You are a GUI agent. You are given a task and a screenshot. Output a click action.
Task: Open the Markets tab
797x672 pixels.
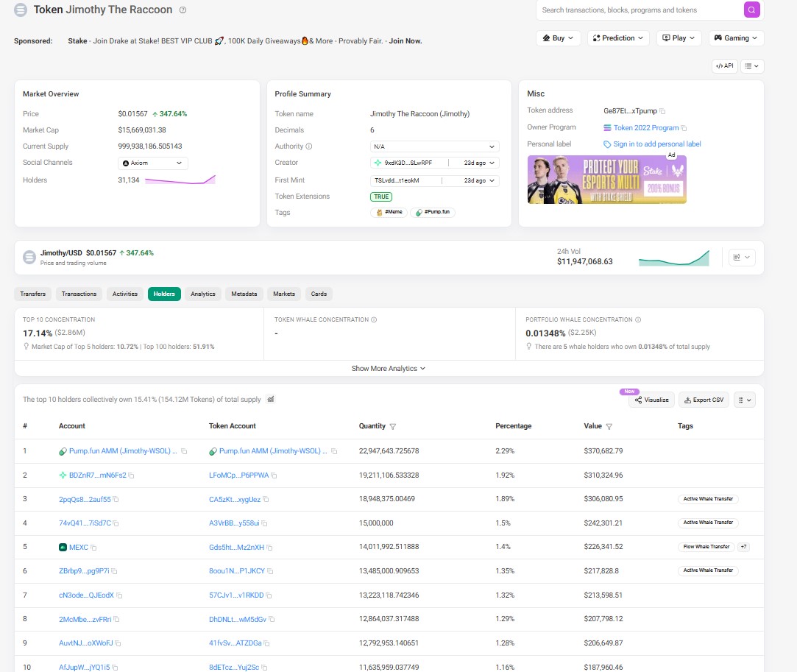pos(284,294)
